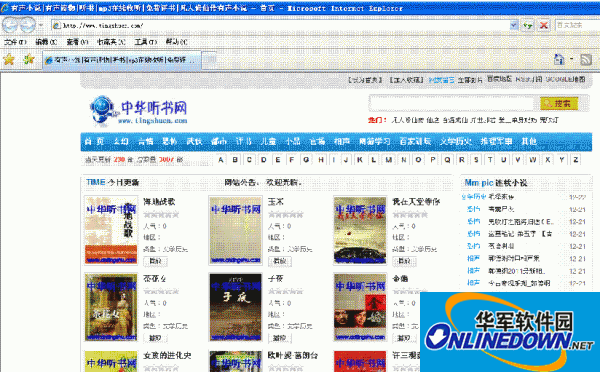Click the 海地战歌 book cover thumbnail
Screen dimensions: 600x372
[x=111, y=230]
